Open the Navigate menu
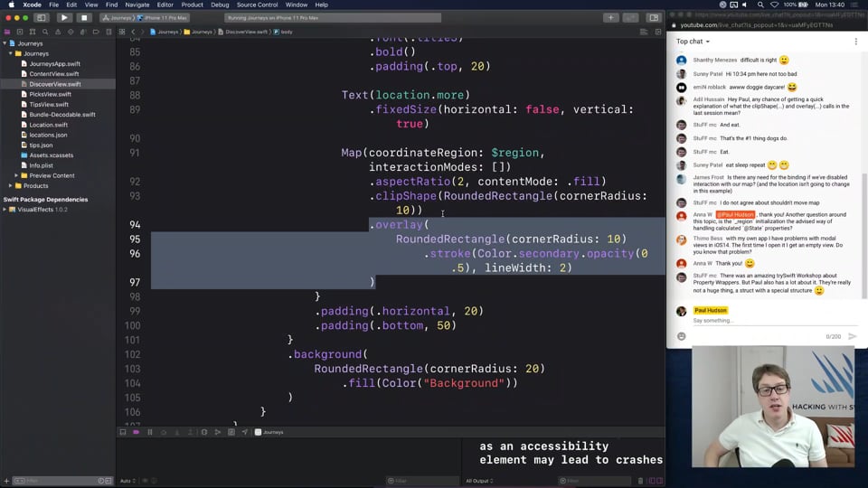 137,5
